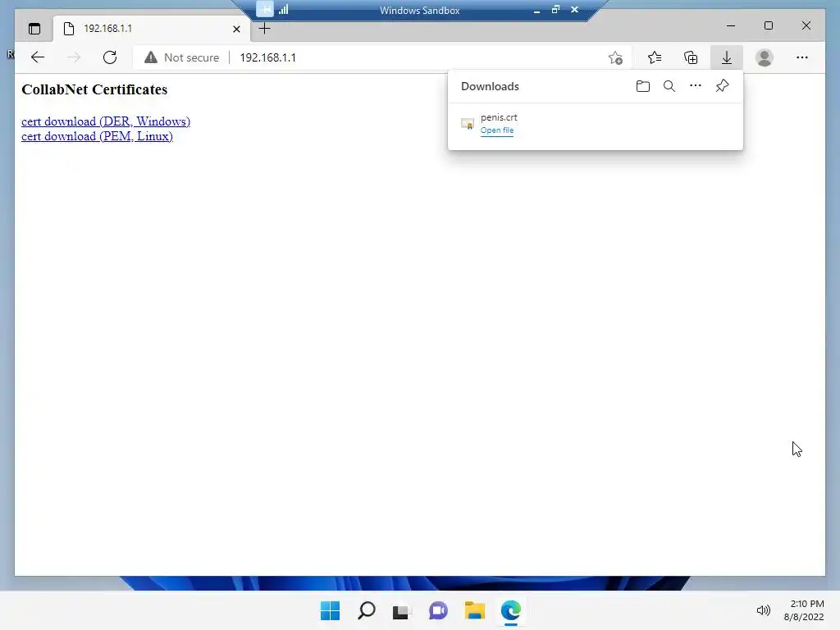Click the penis.crt file name
Screen dimensions: 840x630
pyautogui.click(x=499, y=117)
